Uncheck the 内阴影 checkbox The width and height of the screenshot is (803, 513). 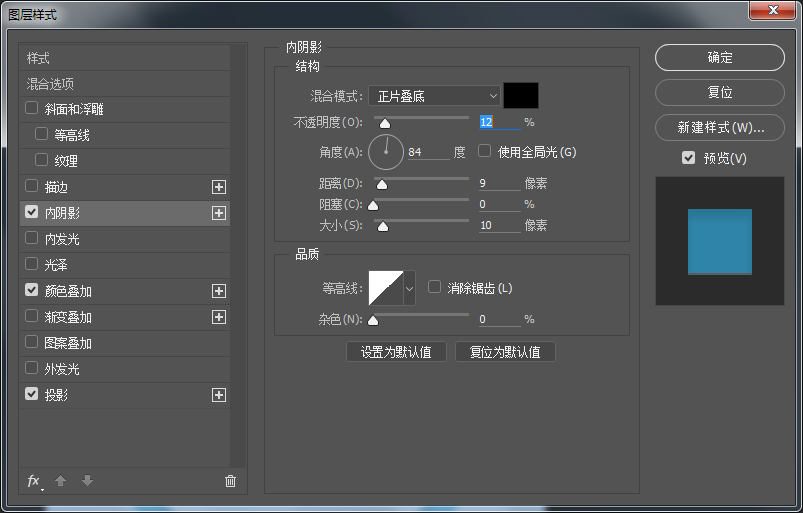point(32,212)
